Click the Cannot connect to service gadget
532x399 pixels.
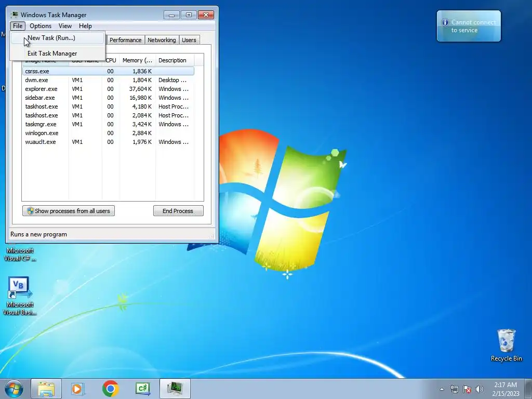[469, 26]
